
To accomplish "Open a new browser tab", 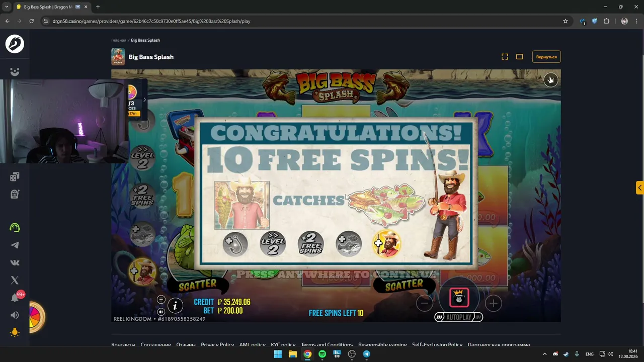I will 98,7.
